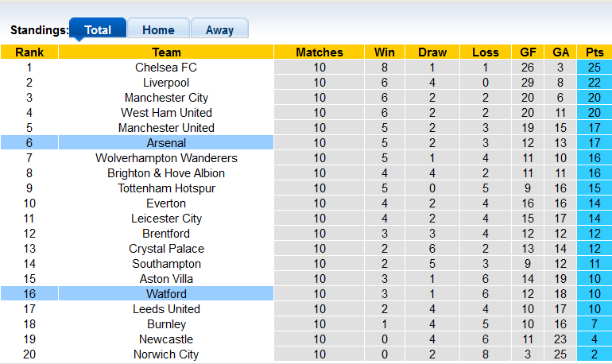Open the Home standings tab
Screen dimensions: 612x364
[x=158, y=30]
